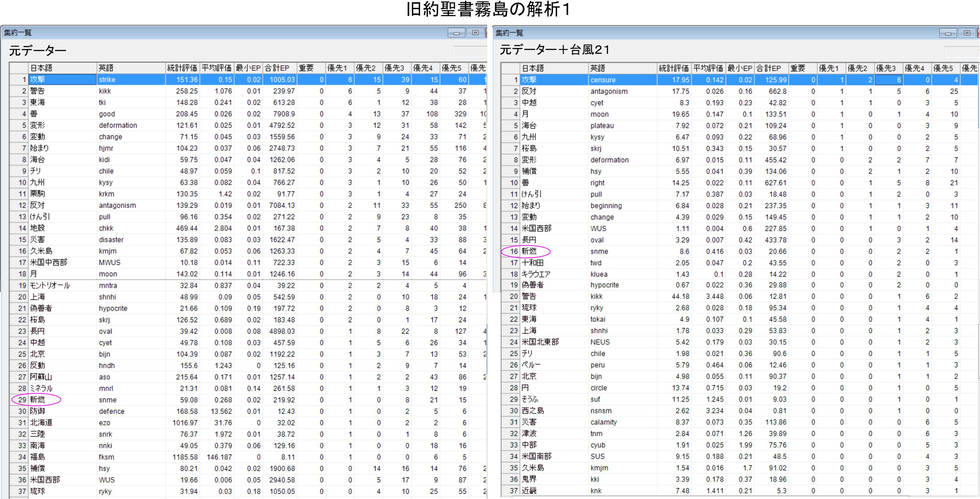Maximize the right 集約一覧 window
The height and width of the screenshot is (499, 980).
point(967,33)
